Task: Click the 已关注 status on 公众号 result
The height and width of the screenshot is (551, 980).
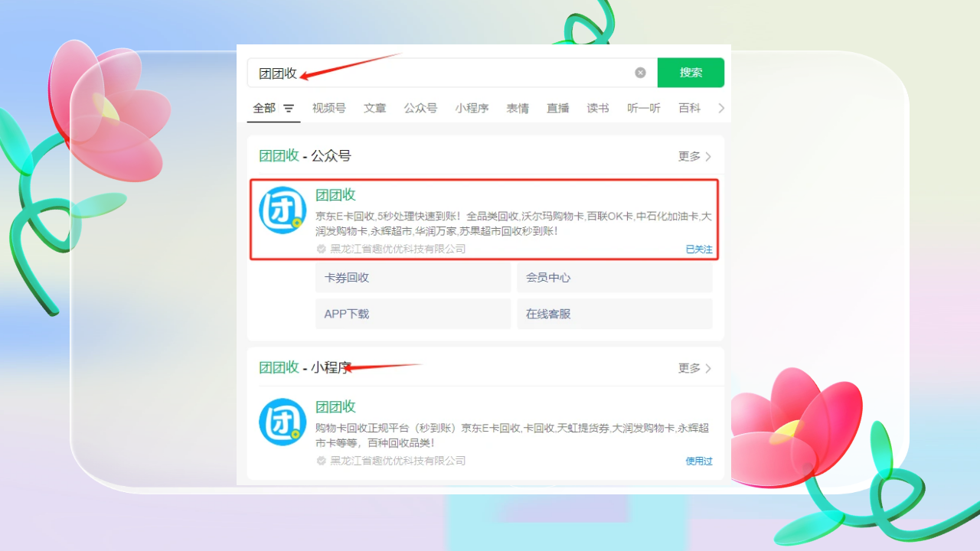Action: click(x=699, y=249)
